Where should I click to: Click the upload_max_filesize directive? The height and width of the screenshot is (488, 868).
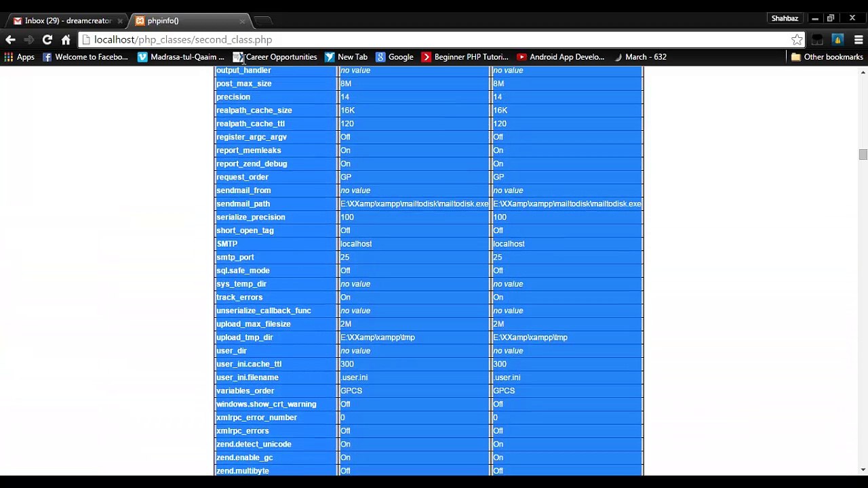(x=254, y=324)
